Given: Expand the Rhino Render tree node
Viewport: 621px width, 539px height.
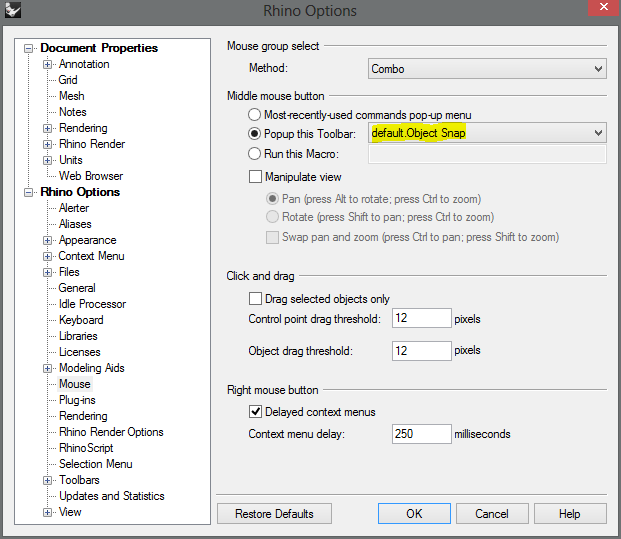Looking at the screenshot, I should coord(48,144).
